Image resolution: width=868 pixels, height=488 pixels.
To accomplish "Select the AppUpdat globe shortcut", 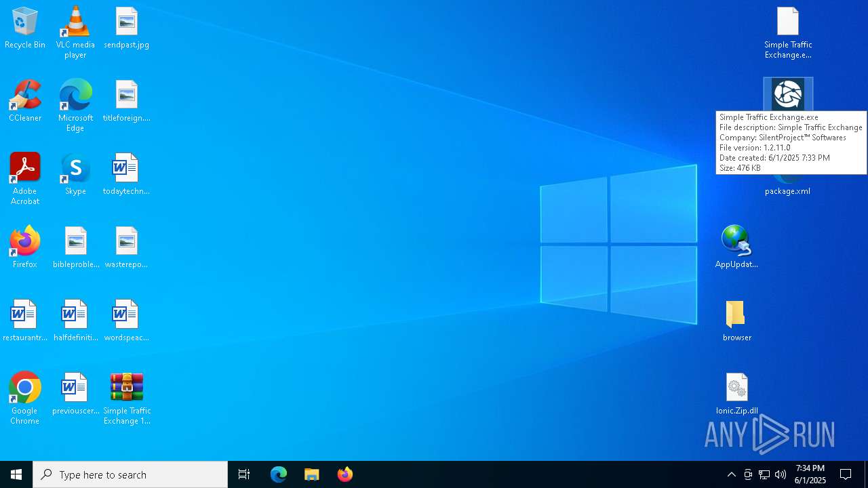I will point(736,248).
